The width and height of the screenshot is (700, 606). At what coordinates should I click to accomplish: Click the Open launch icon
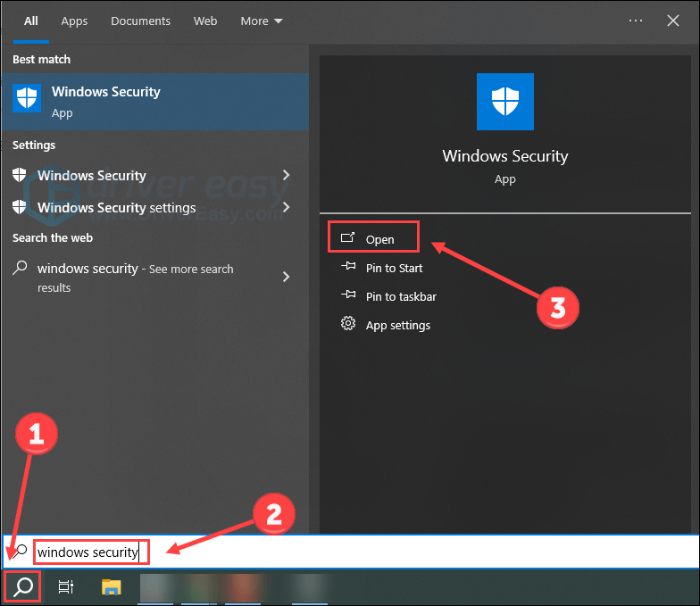point(348,237)
